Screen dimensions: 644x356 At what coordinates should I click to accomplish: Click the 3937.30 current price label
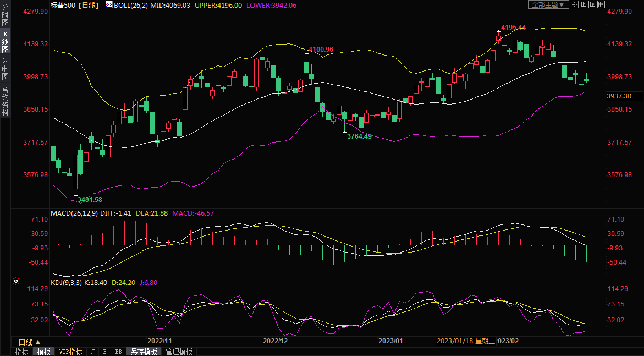tap(619, 96)
